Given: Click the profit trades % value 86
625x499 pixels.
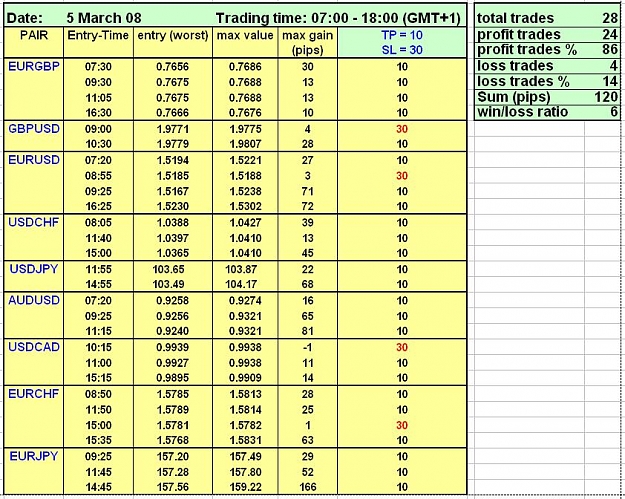Looking at the screenshot, I should pos(610,49).
